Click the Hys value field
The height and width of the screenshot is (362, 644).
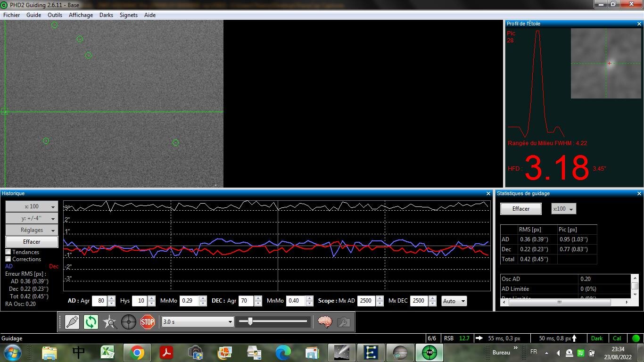point(140,301)
